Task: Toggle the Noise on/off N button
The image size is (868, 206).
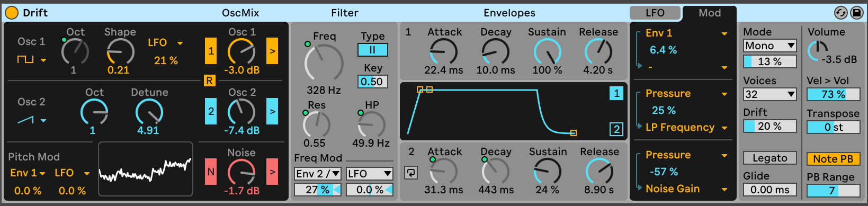Action: point(211,172)
